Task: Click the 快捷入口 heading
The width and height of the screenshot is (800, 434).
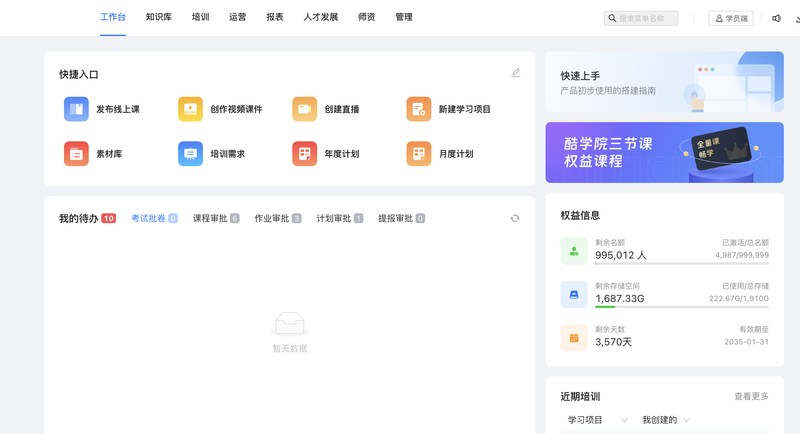Action: [x=79, y=74]
